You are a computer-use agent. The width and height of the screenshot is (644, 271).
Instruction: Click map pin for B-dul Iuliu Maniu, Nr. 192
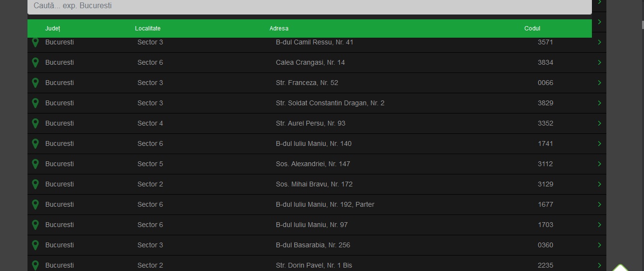pos(35,204)
